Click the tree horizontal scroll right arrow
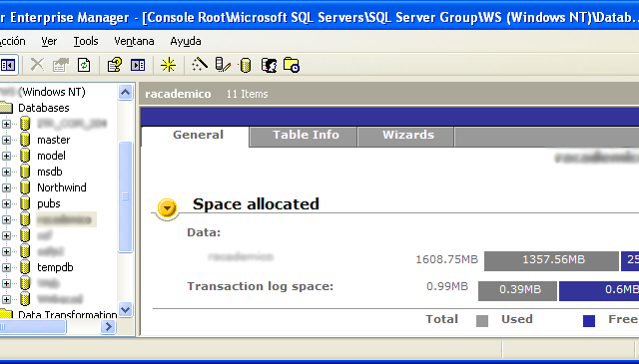The height and width of the screenshot is (364, 639). (108, 326)
